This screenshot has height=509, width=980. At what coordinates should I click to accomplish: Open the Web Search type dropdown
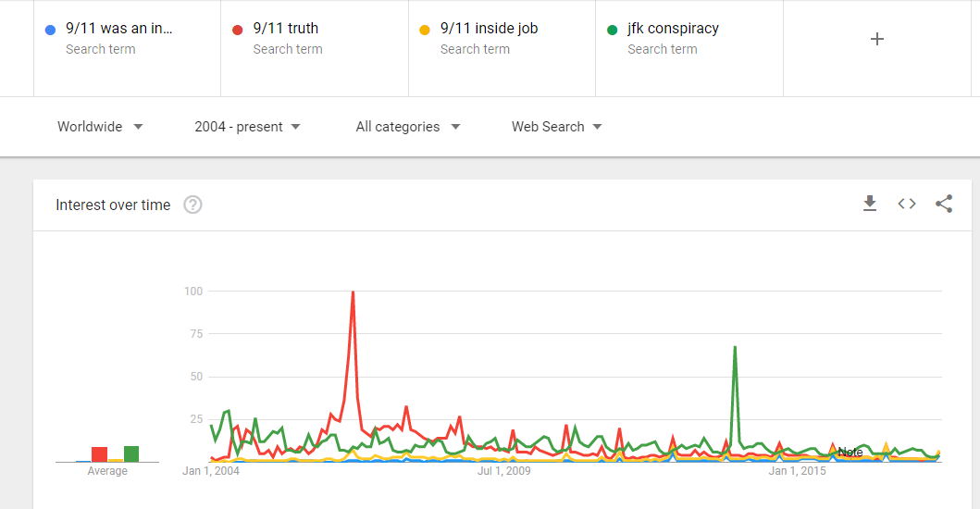(556, 127)
